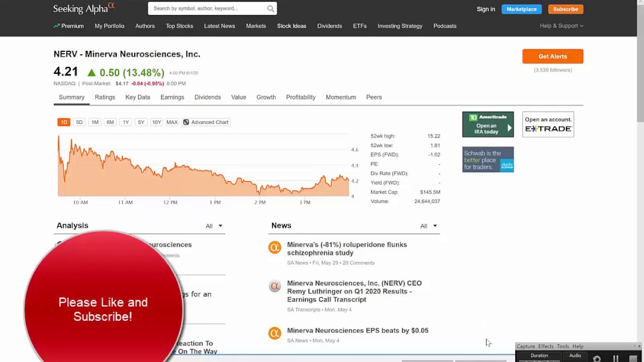Open Investing Strategy menu
The height and width of the screenshot is (362, 644).
(x=400, y=26)
